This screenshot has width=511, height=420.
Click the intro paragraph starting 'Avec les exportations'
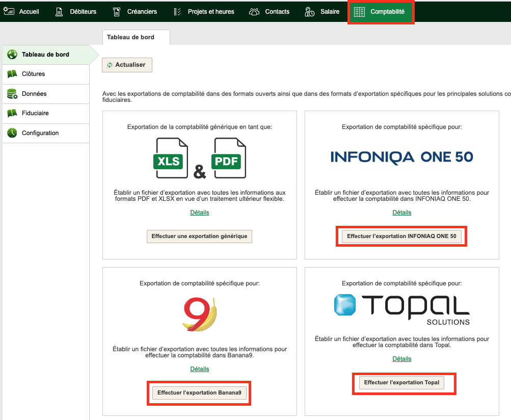[x=306, y=97]
